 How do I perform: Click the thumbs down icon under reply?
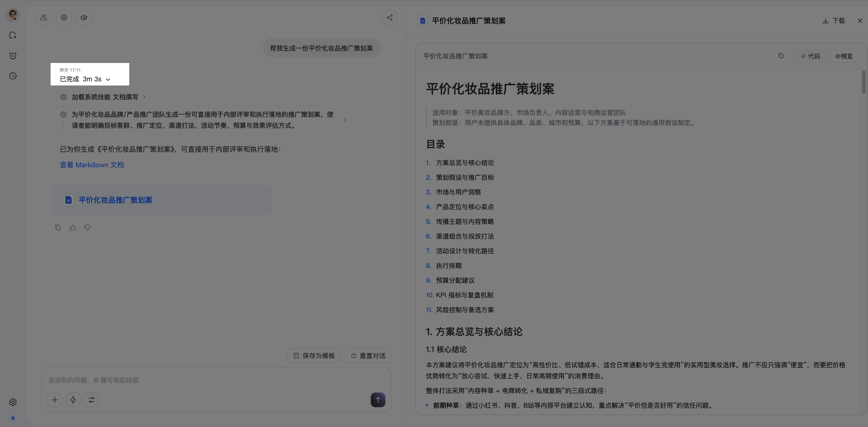tap(87, 228)
